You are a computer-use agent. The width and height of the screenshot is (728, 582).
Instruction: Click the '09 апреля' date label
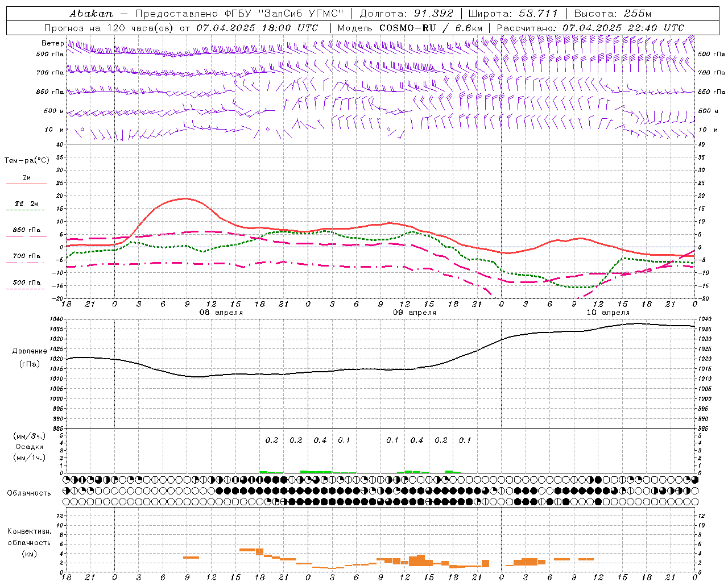(415, 313)
